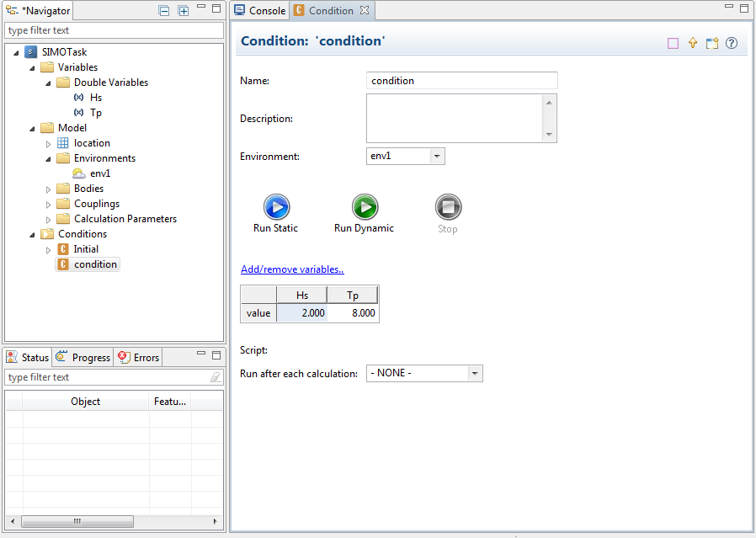This screenshot has width=756, height=538.
Task: Expand the Bodies folder
Action: pyautogui.click(x=49, y=189)
